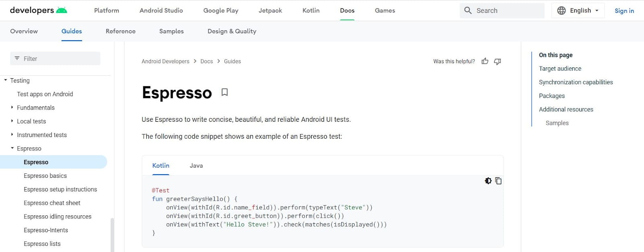Expand the Fundamentals tree item
Image resolution: width=644 pixels, height=252 pixels.
(12, 108)
